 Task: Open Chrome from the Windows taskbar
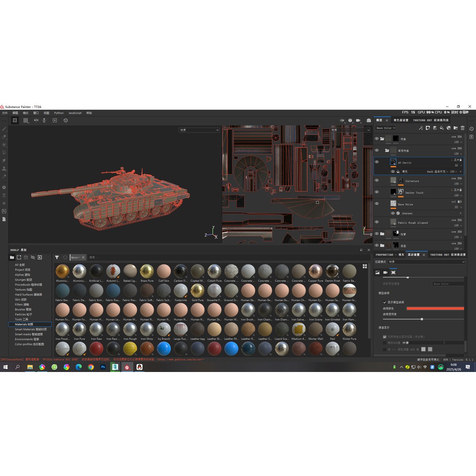click(x=91, y=367)
